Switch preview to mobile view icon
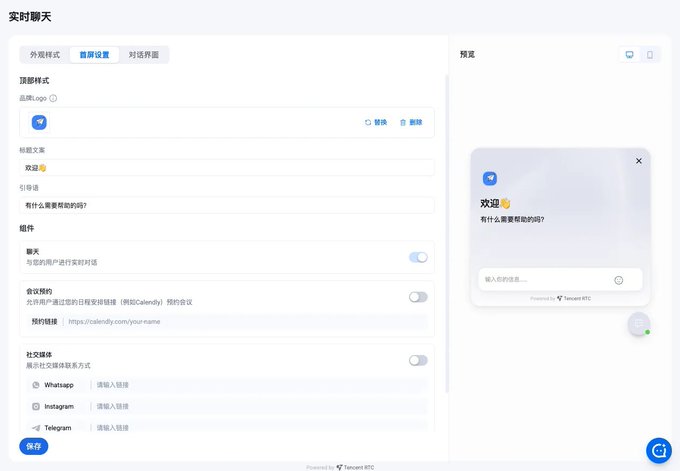The width and height of the screenshot is (680, 471). pyautogui.click(x=650, y=55)
